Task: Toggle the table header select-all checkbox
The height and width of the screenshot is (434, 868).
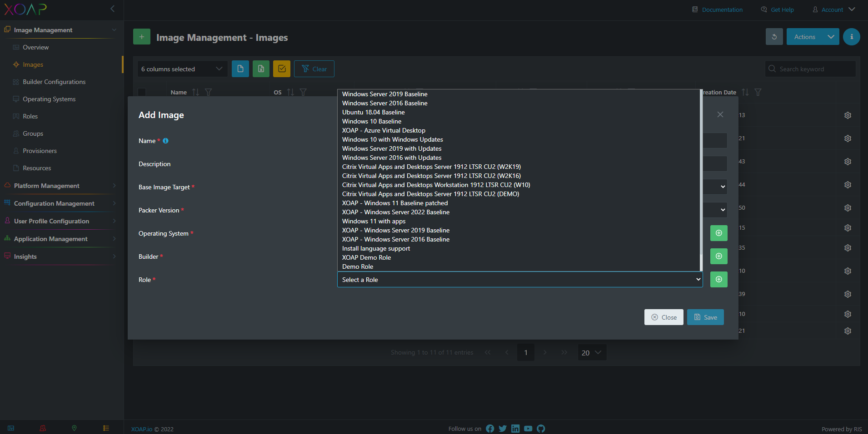Action: 142,92
